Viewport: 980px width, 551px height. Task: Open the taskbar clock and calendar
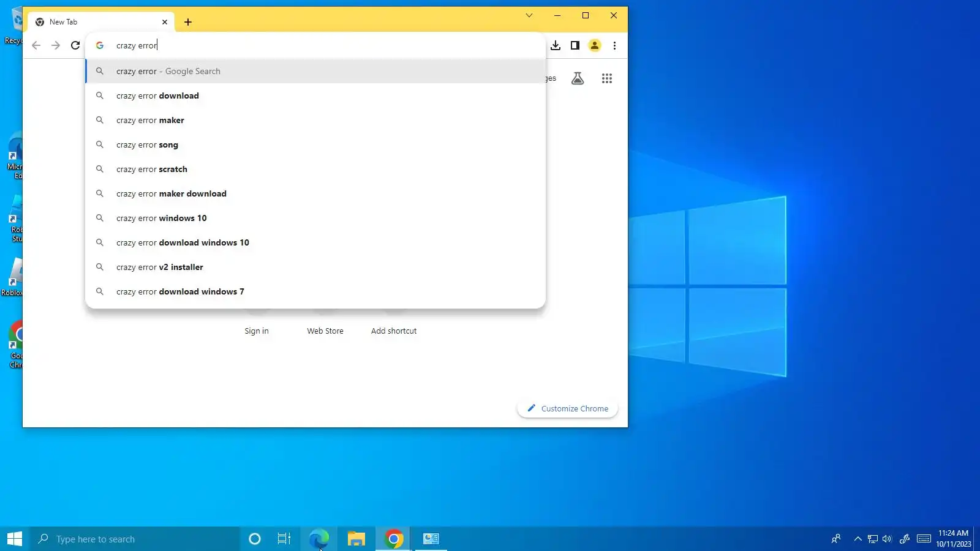click(x=954, y=539)
